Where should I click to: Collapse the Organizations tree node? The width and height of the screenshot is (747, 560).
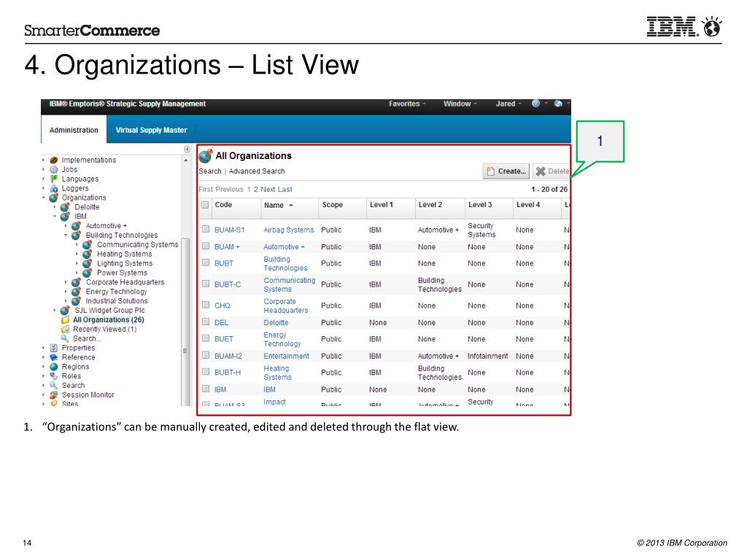click(43, 198)
